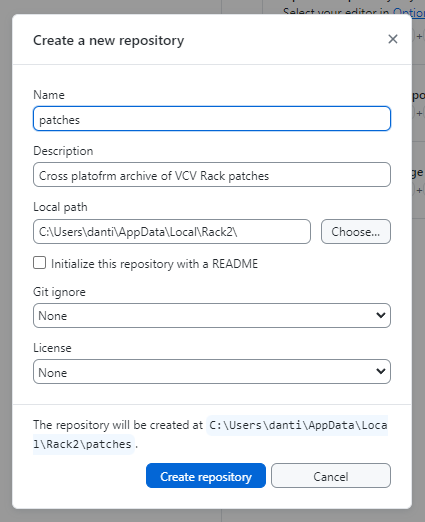Open folder picker with Choose… button
The width and height of the screenshot is (425, 522).
(356, 231)
